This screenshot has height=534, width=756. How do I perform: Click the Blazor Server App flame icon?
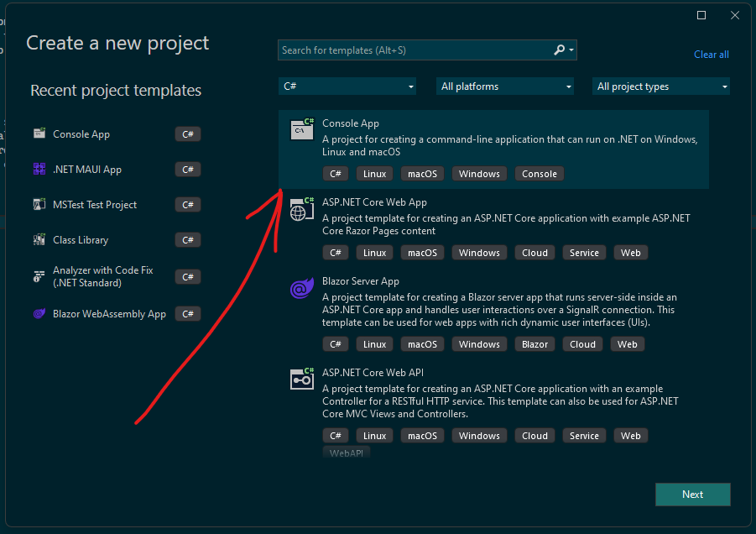pos(302,289)
